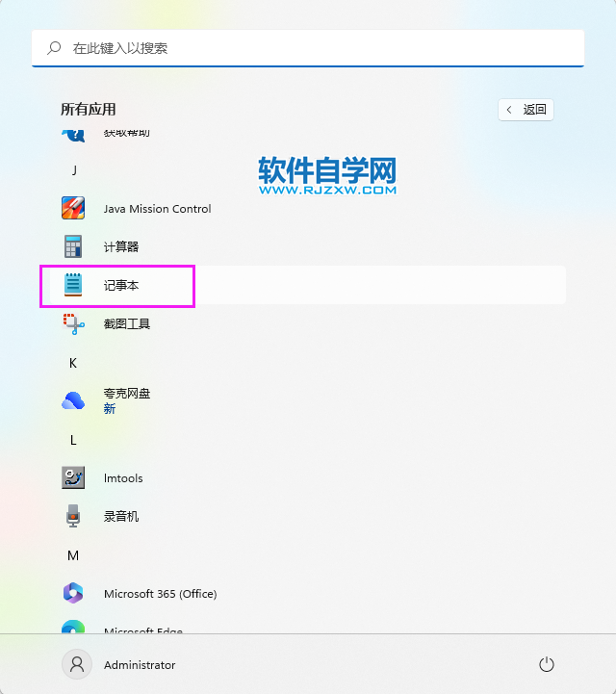This screenshot has height=694, width=616.
Task: Open the 记事本 notepad icon
Action: click(x=73, y=285)
